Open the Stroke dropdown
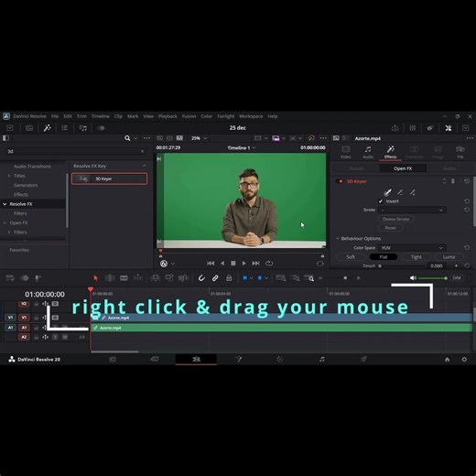Image resolution: width=476 pixels, height=476 pixels. [x=412, y=210]
